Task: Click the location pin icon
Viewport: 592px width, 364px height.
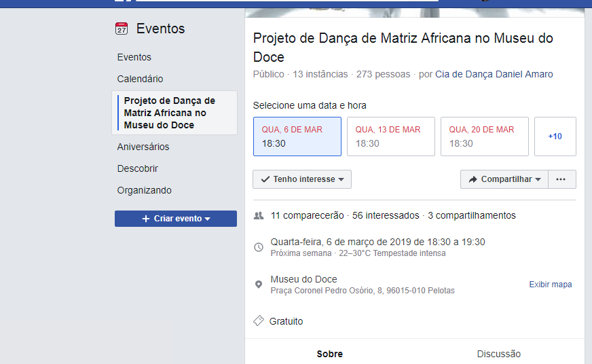Action: (x=258, y=285)
